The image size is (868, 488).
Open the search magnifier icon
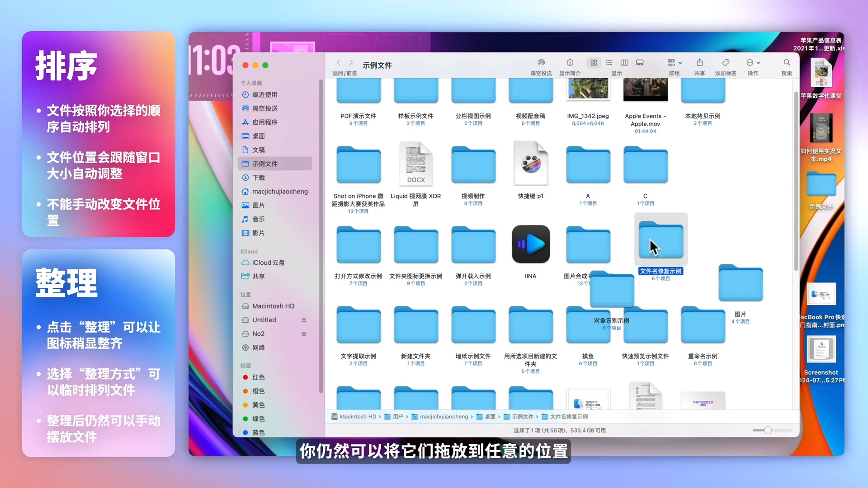[x=787, y=62]
